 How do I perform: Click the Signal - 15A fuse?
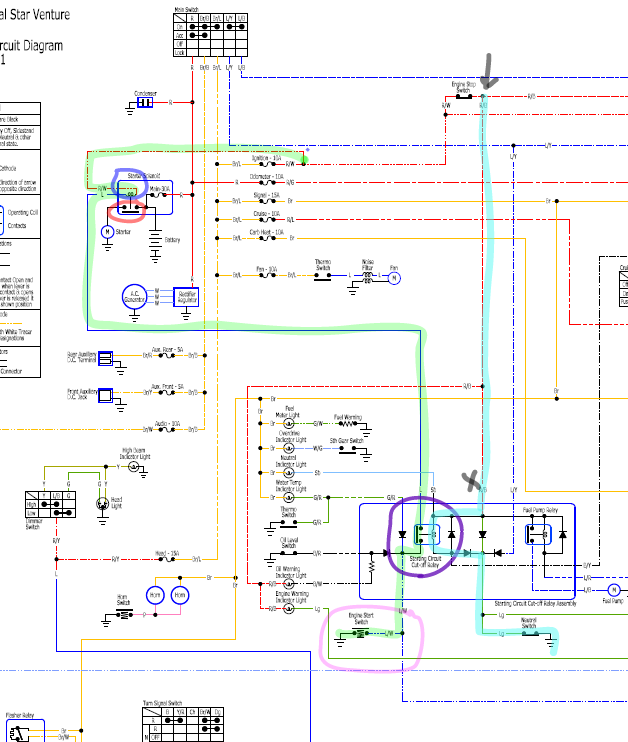267,201
